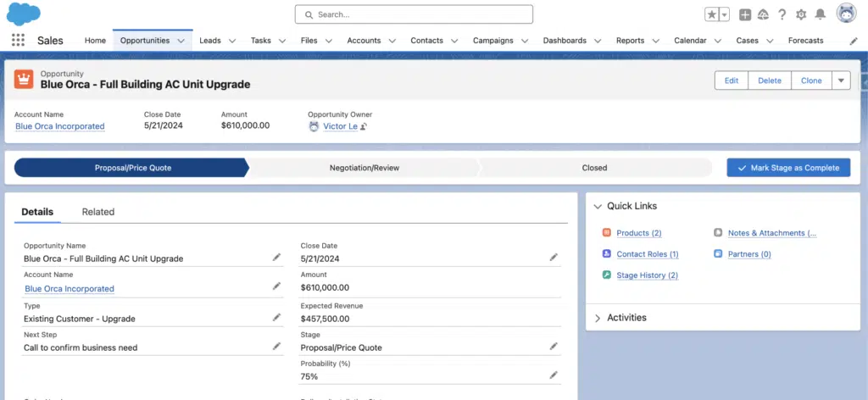Select the Proposal/Price Quote stage

click(x=131, y=168)
